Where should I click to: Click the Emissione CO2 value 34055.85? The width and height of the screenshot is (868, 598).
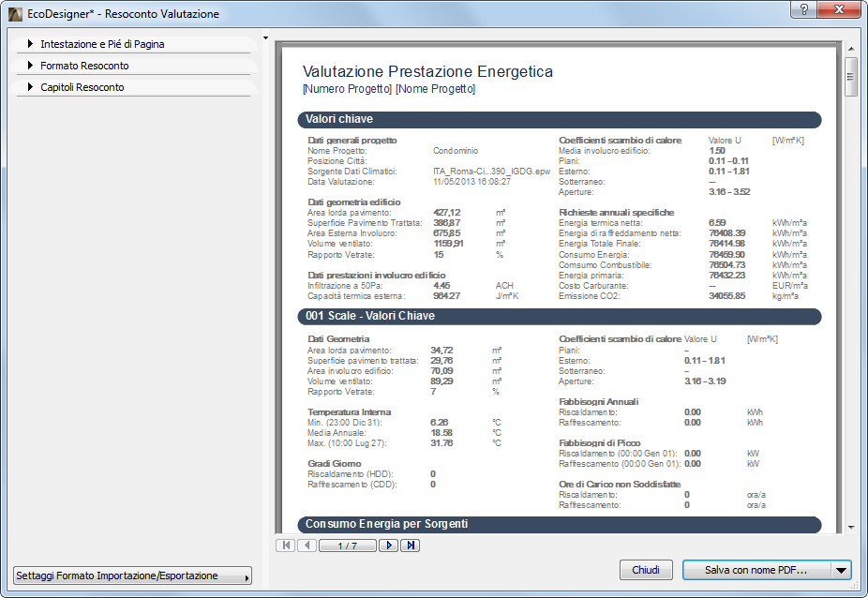[726, 296]
